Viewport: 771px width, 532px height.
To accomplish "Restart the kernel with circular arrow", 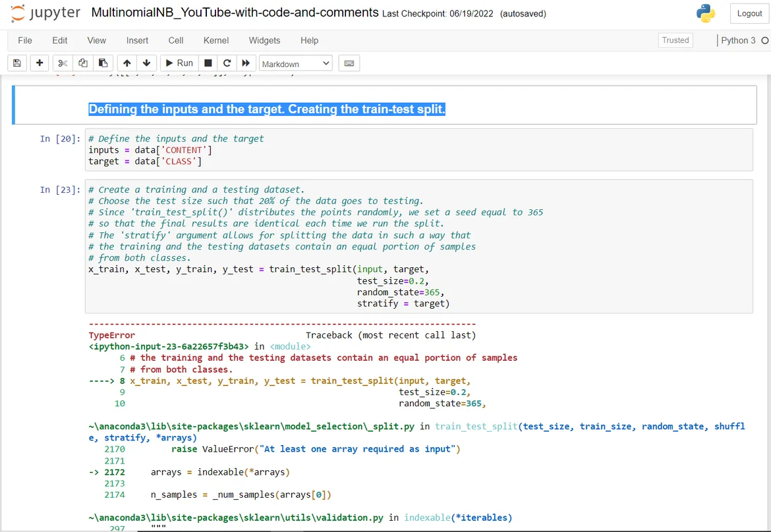I will click(227, 63).
